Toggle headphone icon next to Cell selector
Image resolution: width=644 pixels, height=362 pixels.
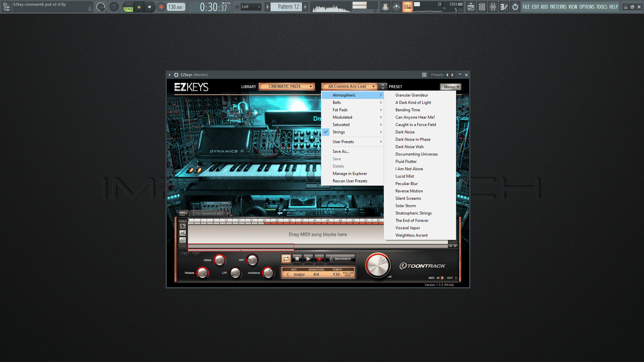[237, 7]
